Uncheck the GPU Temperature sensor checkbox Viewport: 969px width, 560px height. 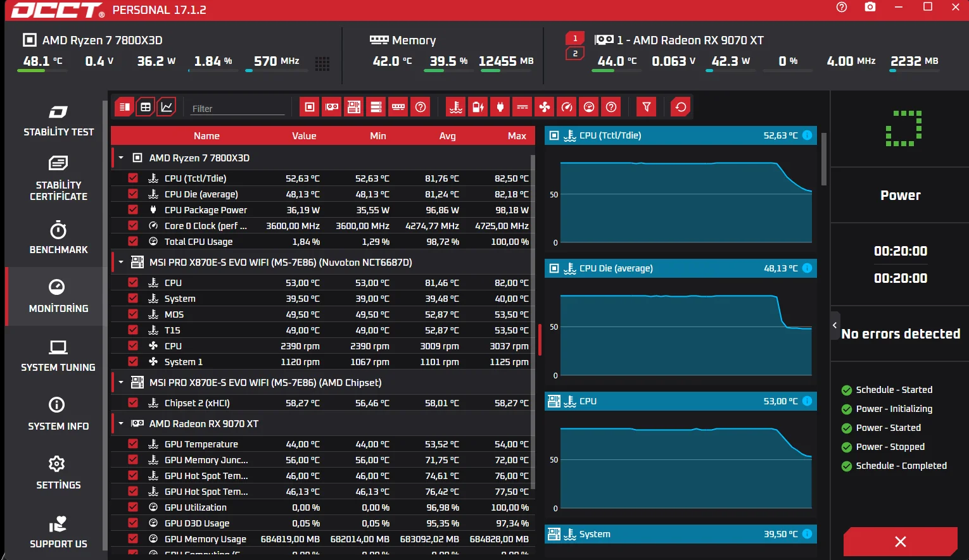(133, 444)
